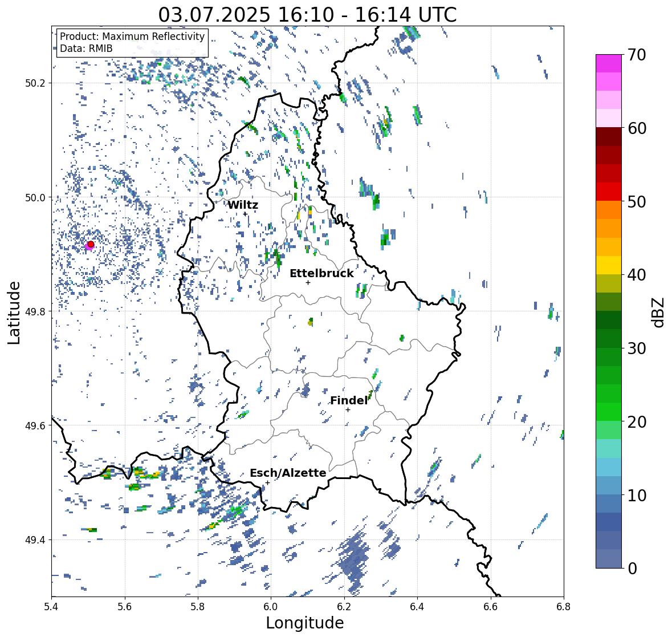Click the colorbar tick label 60
The height and width of the screenshot is (637, 672).
point(637,128)
